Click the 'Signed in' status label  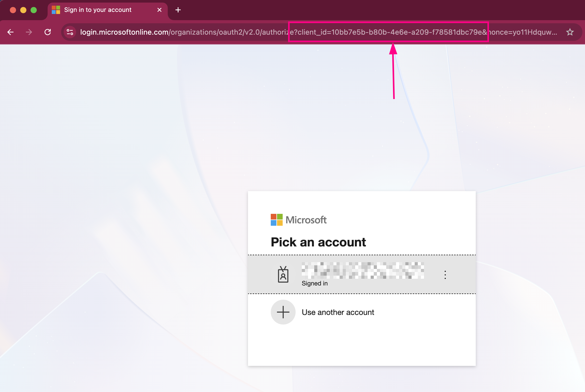315,283
